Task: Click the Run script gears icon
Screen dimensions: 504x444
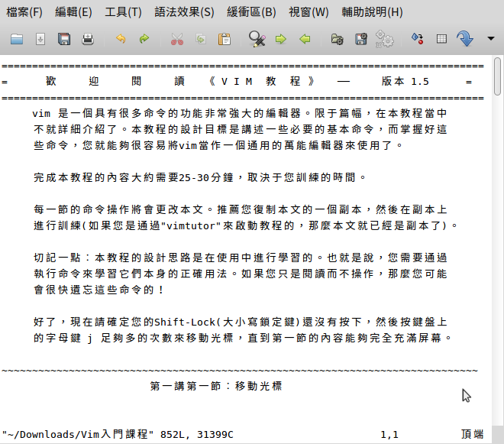Action: (384, 39)
